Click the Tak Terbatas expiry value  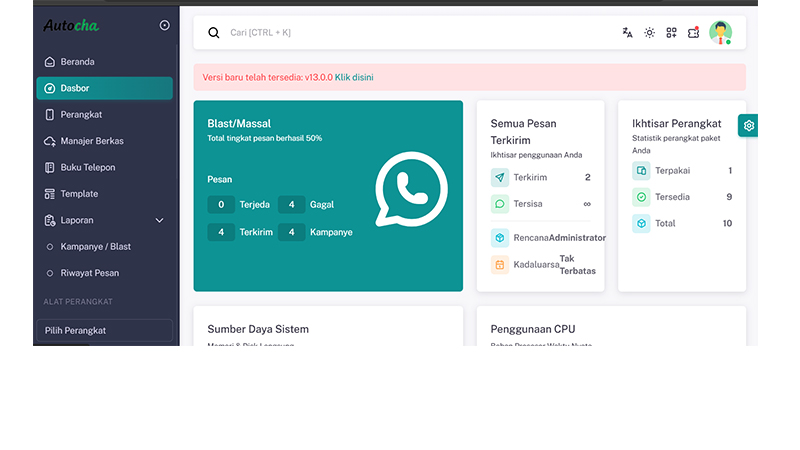[x=578, y=265]
